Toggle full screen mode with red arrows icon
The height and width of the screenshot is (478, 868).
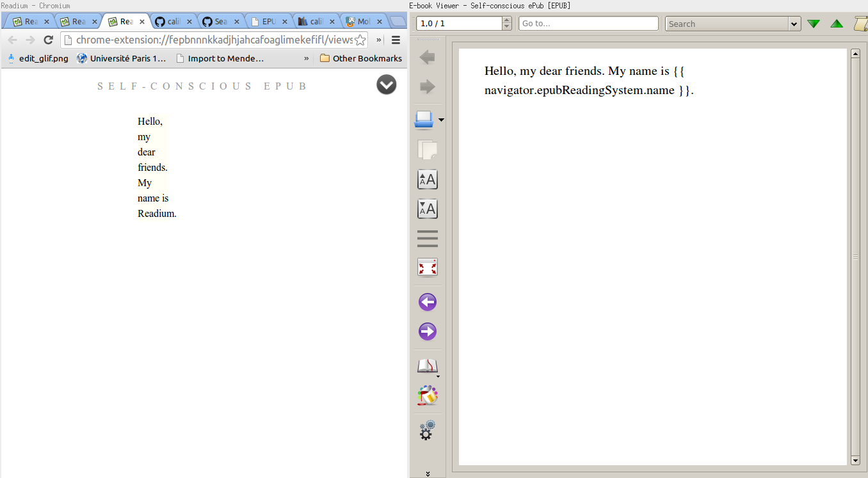[x=428, y=267]
